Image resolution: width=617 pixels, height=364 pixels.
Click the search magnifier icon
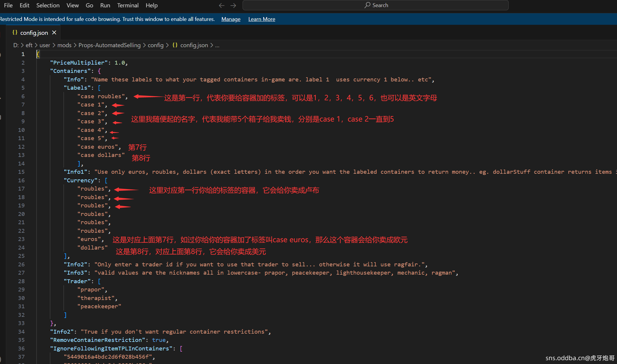(367, 5)
